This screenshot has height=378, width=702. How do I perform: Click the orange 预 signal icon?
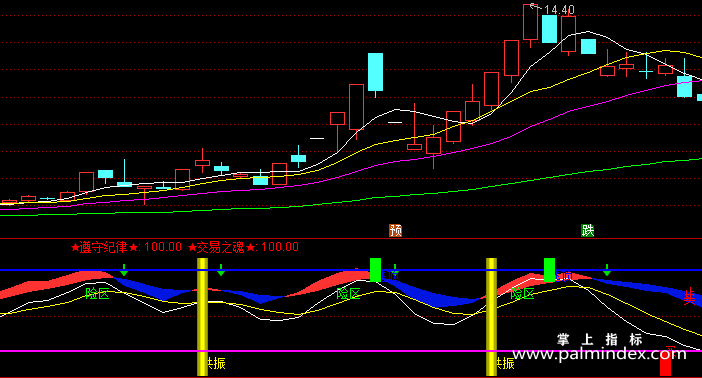(395, 230)
